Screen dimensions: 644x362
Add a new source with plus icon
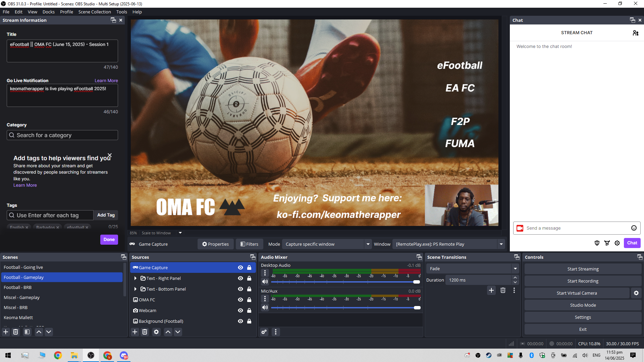click(x=135, y=332)
